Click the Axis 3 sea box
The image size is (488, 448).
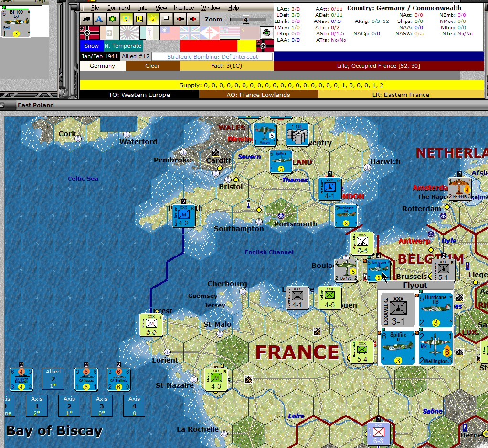pos(102,406)
